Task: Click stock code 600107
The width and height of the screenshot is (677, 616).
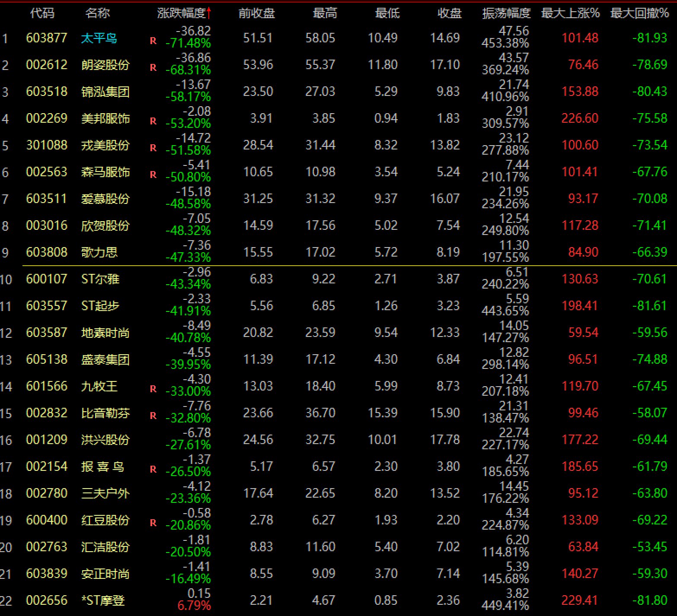Action: (47, 279)
